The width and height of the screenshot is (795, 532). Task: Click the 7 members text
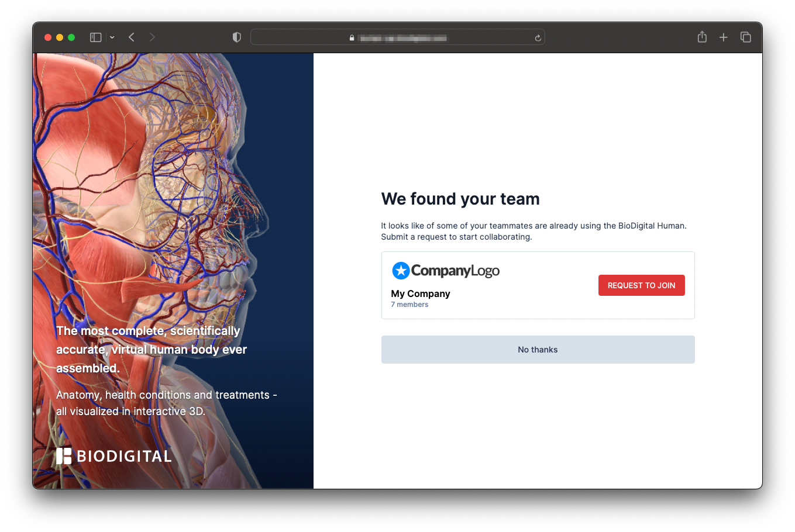click(x=409, y=305)
